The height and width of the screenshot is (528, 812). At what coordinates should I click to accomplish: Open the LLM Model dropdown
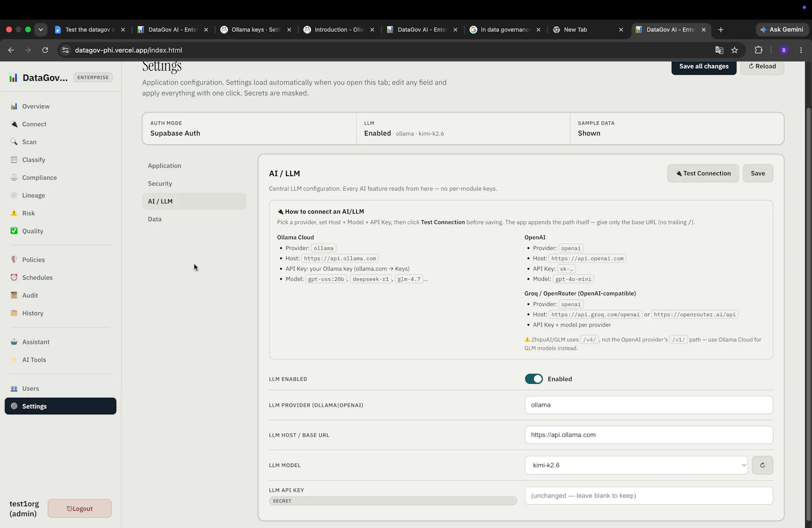click(x=636, y=465)
